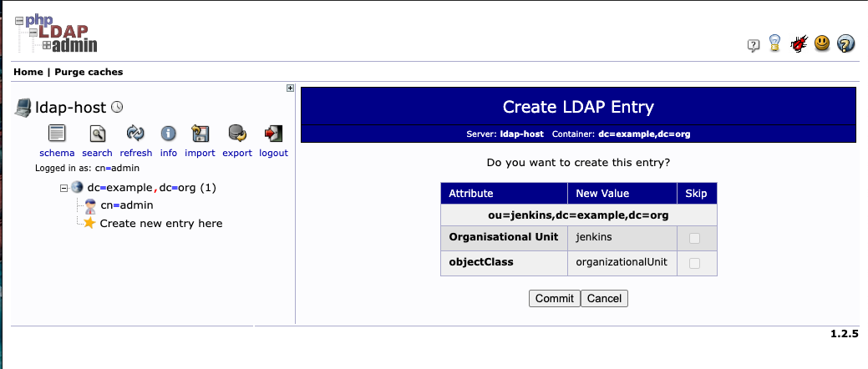This screenshot has width=868, height=369.
Task: Click Purge caches in the top menu
Action: (x=89, y=72)
